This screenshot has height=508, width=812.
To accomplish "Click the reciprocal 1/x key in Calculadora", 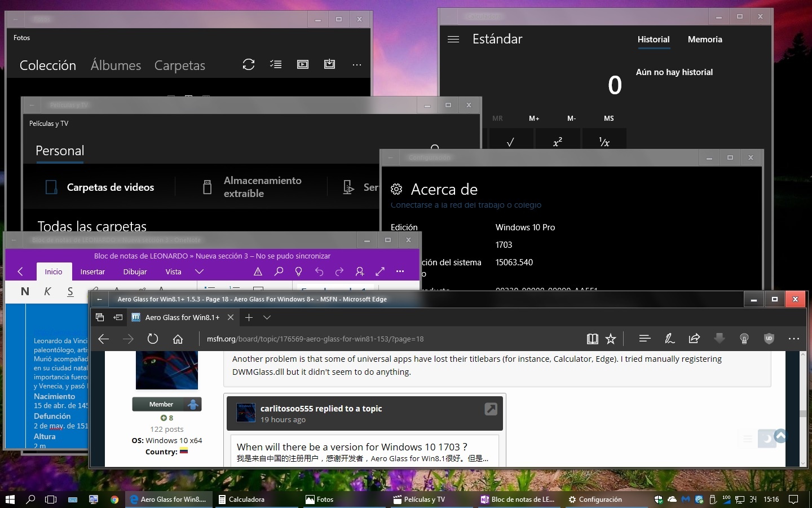I will (x=604, y=141).
